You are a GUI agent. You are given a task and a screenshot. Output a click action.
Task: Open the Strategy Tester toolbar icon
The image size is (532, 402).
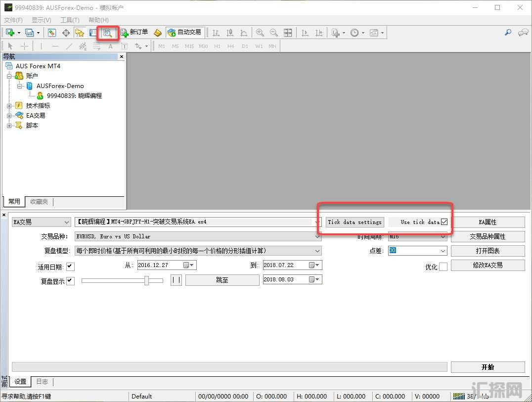click(x=108, y=33)
